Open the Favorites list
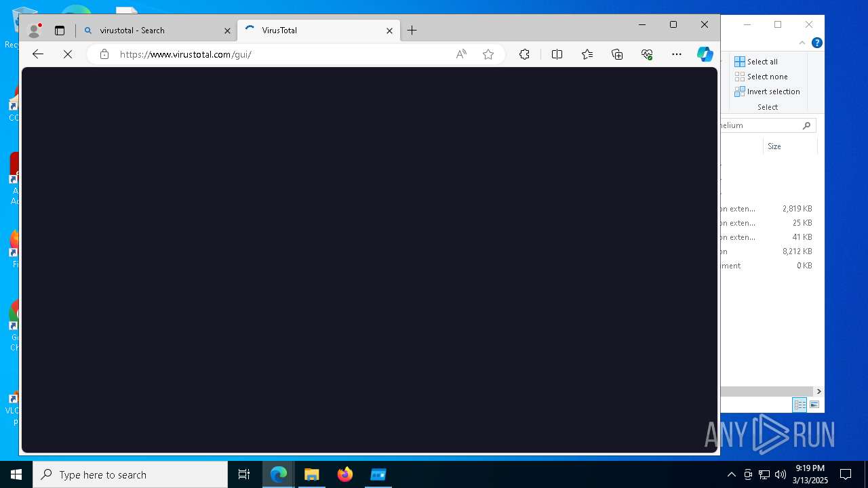The width and height of the screenshot is (868, 488). coord(587,54)
